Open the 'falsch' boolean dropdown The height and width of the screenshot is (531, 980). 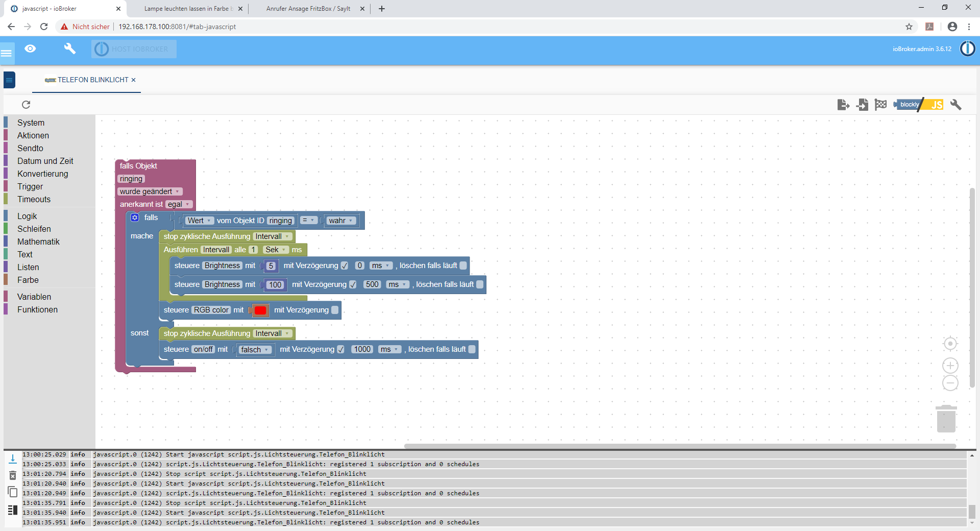[x=255, y=350]
